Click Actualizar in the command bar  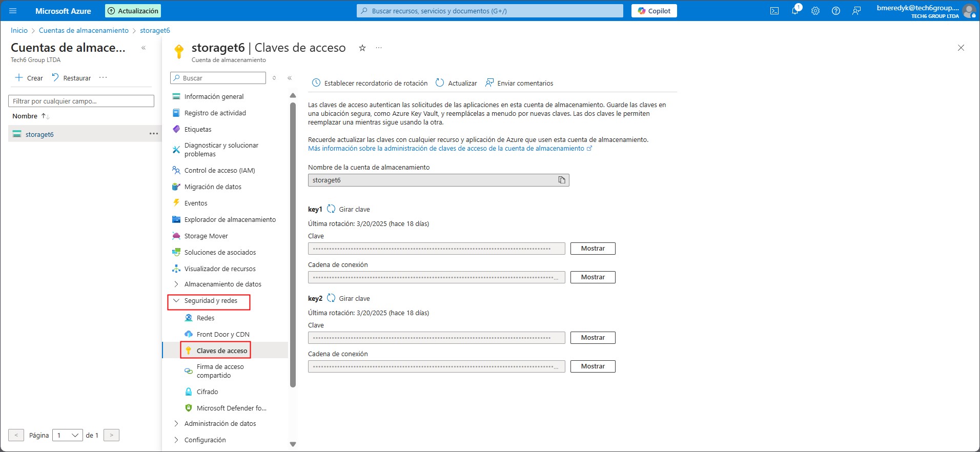456,83
